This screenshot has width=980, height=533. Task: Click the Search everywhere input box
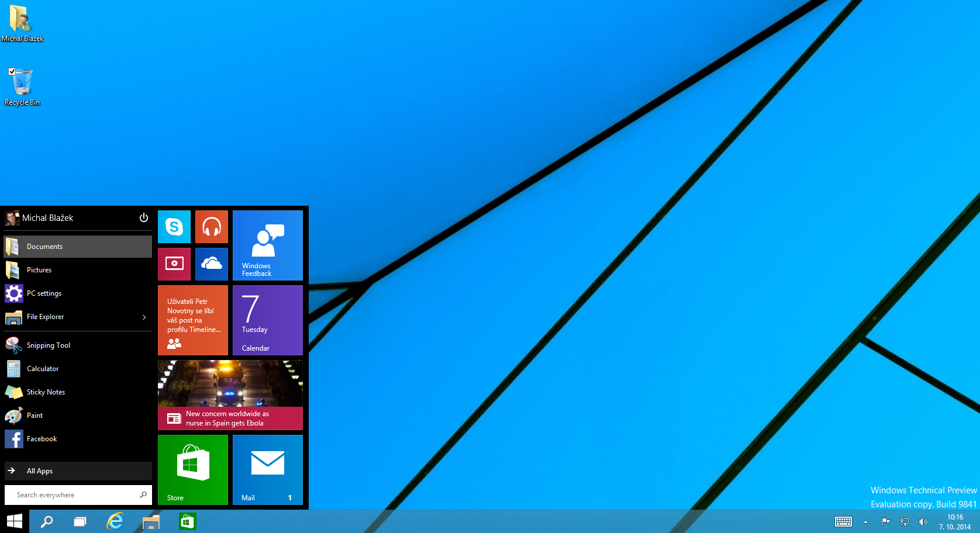point(78,495)
